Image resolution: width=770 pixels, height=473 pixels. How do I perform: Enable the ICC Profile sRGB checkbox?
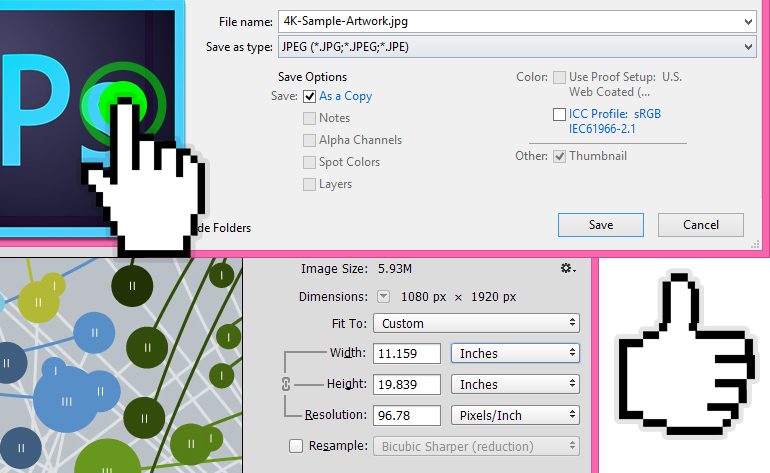[x=559, y=114]
